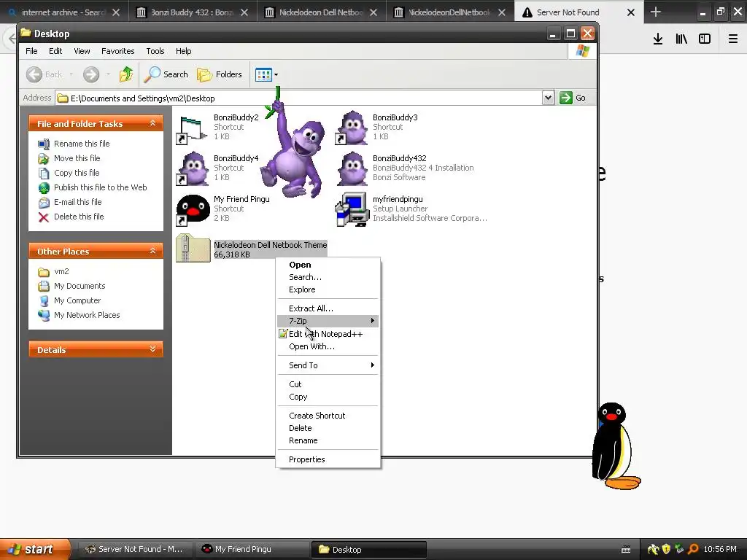
Task: Open the browser hamburger menu
Action: 732,39
